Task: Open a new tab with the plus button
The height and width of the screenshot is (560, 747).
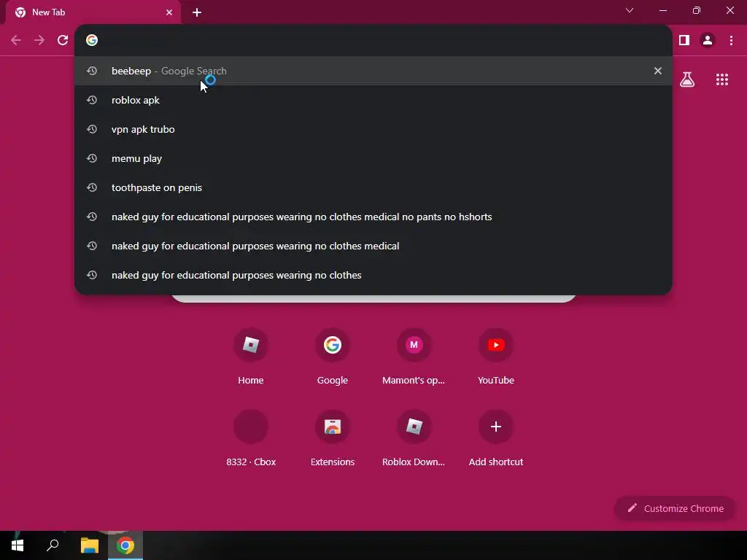Action: (x=197, y=12)
